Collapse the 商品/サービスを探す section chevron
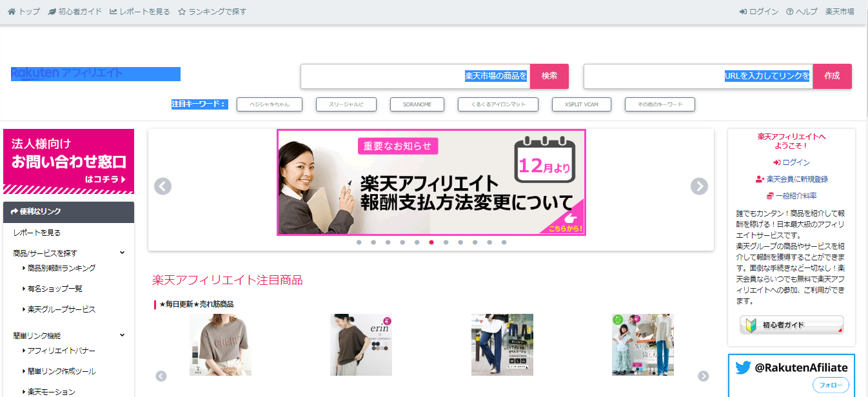Image resolution: width=868 pixels, height=397 pixels. (x=122, y=253)
